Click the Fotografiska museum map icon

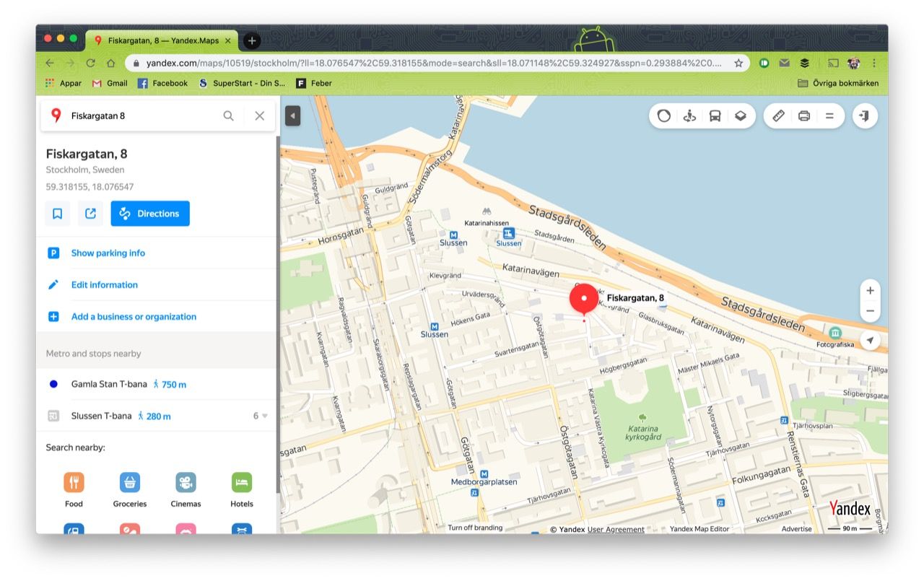coord(835,333)
